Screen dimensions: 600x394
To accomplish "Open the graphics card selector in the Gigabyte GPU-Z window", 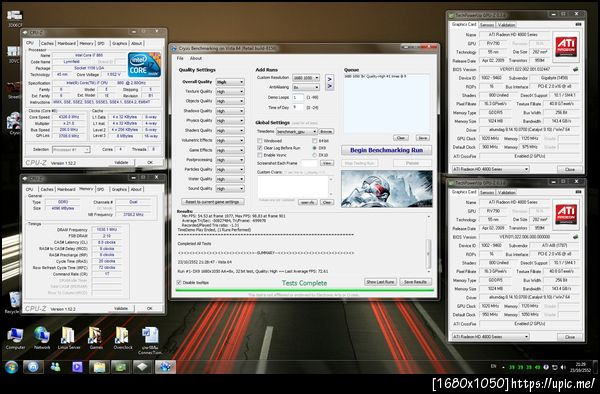I will (x=491, y=169).
